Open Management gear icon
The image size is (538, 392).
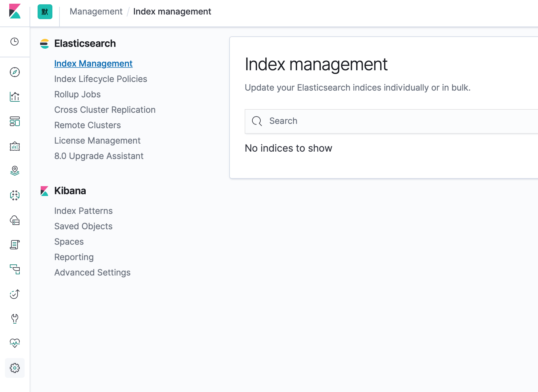[15, 368]
